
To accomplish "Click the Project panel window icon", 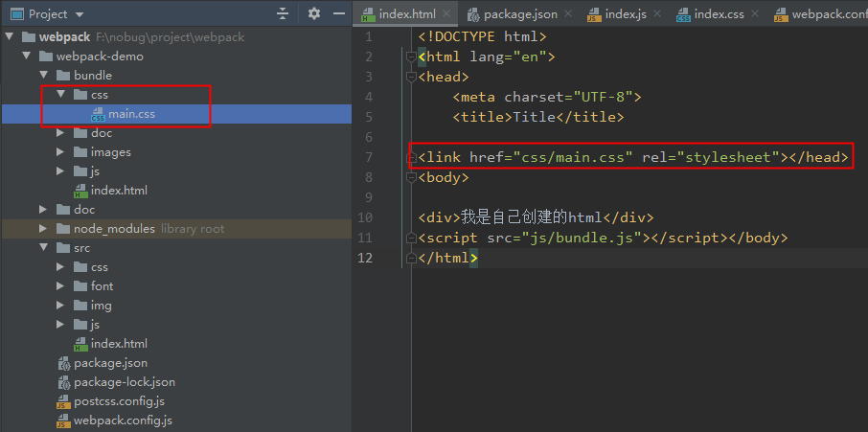I will point(17,13).
